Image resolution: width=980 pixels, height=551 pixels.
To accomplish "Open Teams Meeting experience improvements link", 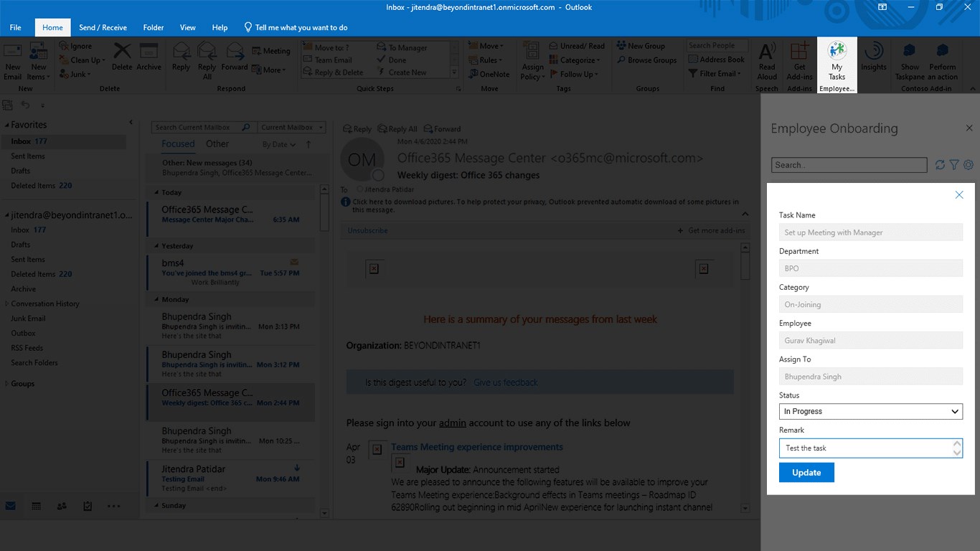I will coord(477,447).
